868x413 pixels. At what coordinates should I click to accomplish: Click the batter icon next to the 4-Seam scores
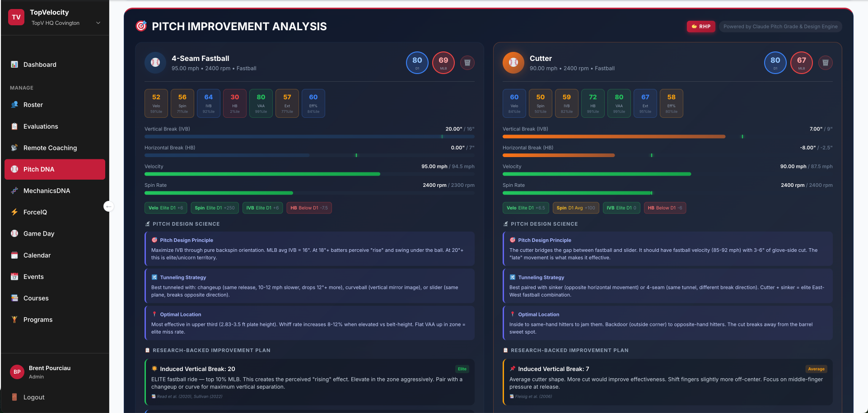pyautogui.click(x=467, y=63)
